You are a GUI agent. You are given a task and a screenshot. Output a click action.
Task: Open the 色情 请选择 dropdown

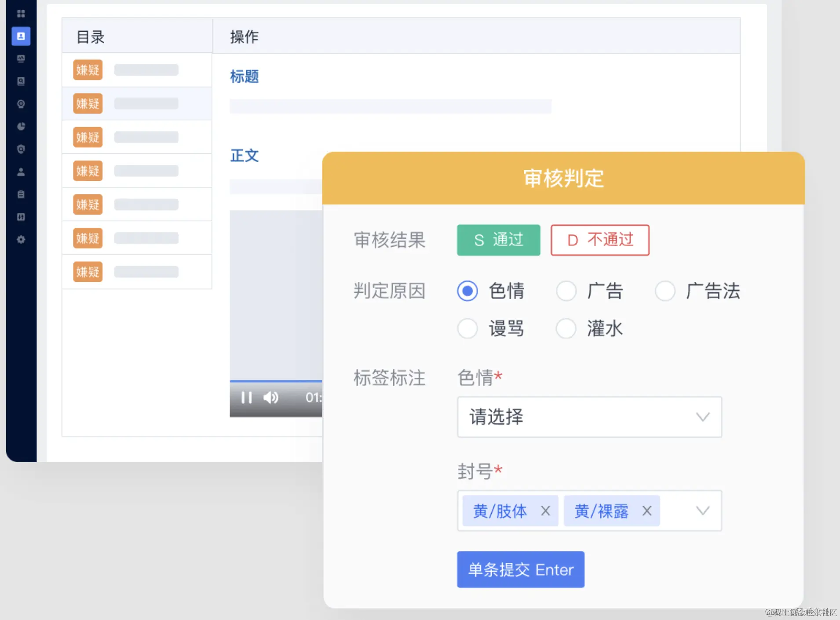pos(589,417)
